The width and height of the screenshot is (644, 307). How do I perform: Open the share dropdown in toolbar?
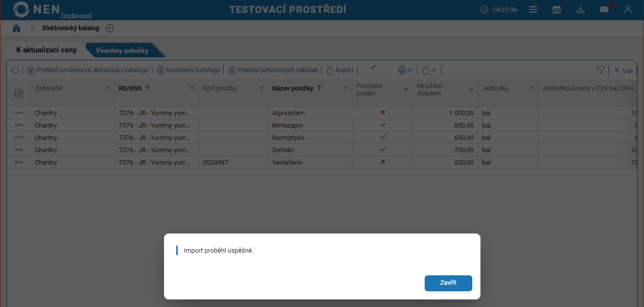[429, 70]
